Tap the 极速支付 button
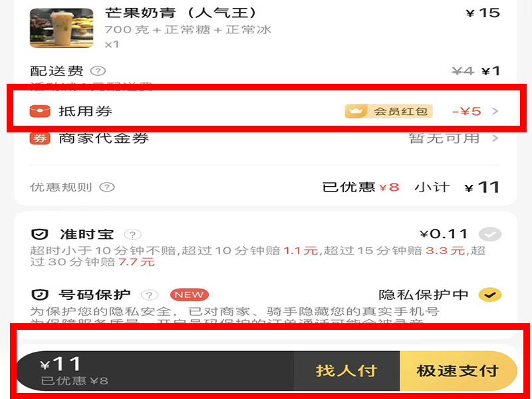532x399 pixels. coord(458,371)
